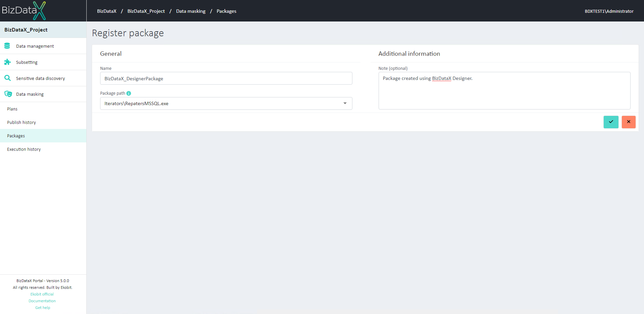Click the General section heading
The height and width of the screenshot is (314, 644).
tap(111, 54)
